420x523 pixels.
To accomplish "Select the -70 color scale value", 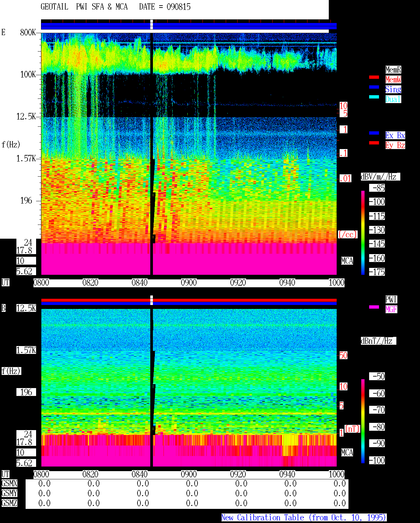I will click(x=377, y=410).
